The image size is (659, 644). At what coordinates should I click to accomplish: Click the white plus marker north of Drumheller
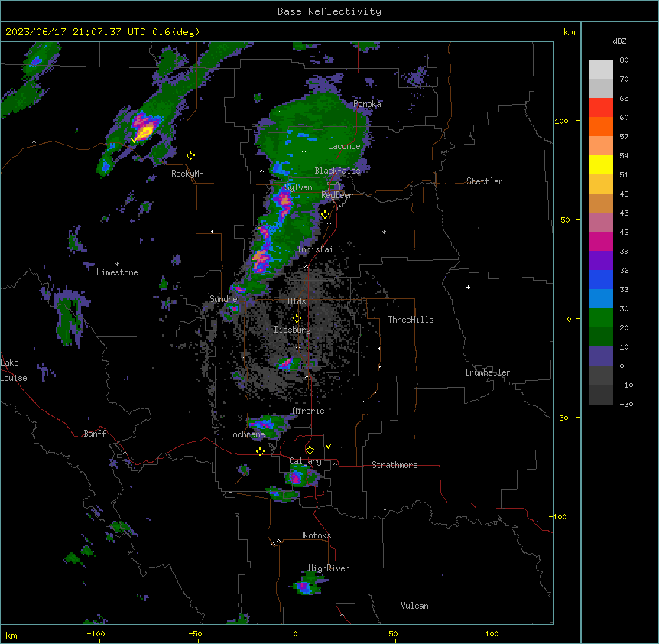click(x=468, y=287)
